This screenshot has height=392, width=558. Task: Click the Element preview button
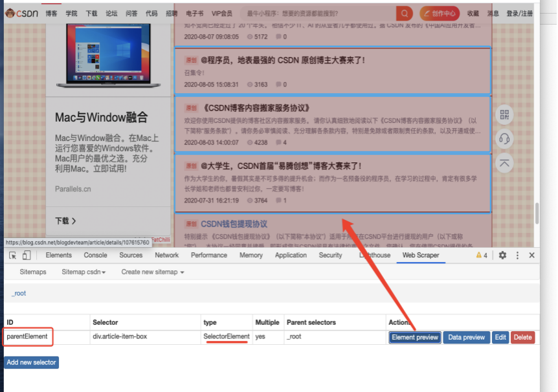(x=415, y=337)
